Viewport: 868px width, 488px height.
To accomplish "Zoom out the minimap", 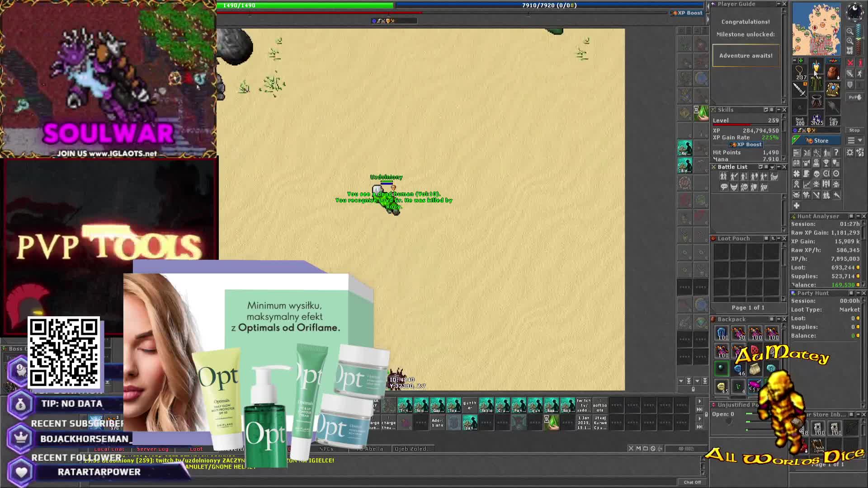I will (850, 32).
